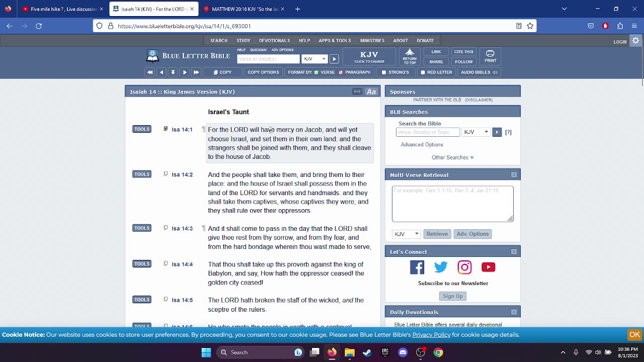Open the BLB Searches KJV dropdown
The width and height of the screenshot is (644, 362).
tap(476, 132)
